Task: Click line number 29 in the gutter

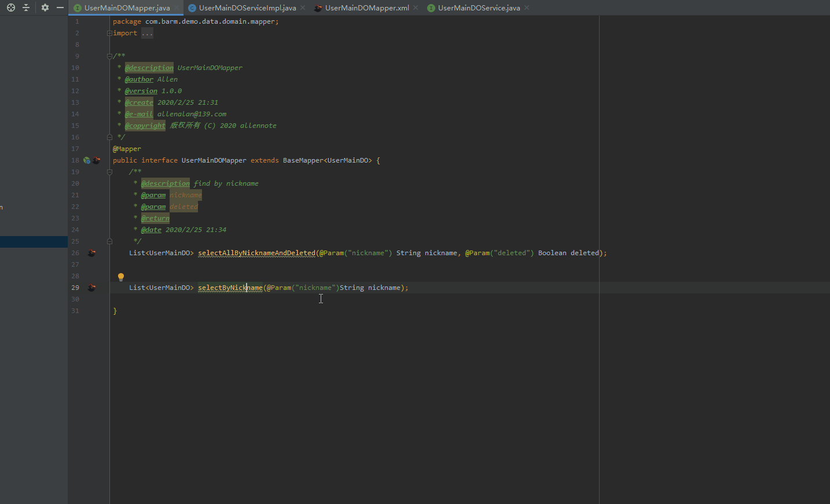Action: pyautogui.click(x=75, y=288)
